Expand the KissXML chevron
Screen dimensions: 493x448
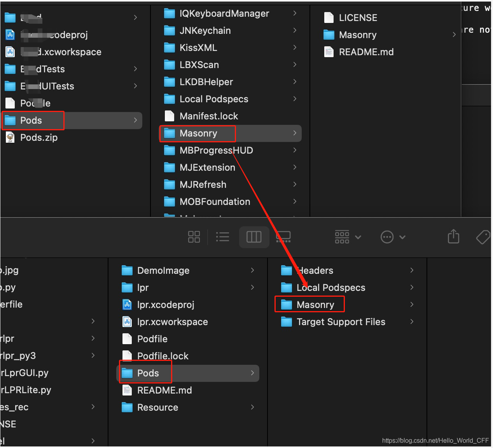point(295,47)
